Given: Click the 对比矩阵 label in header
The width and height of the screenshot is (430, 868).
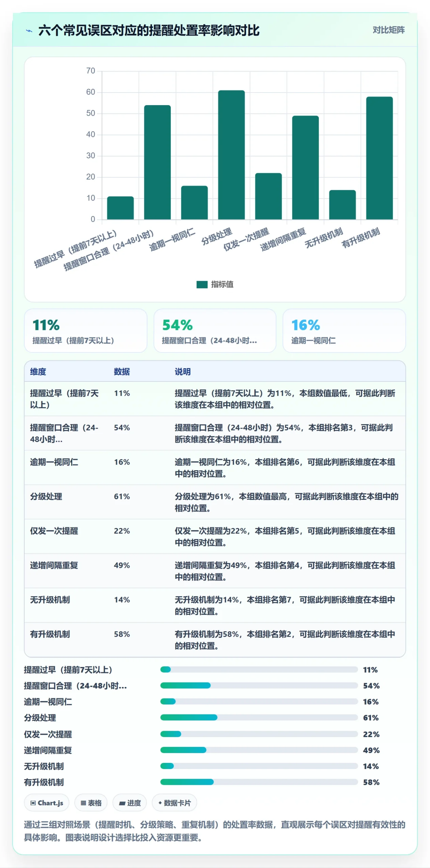Looking at the screenshot, I should (388, 30).
